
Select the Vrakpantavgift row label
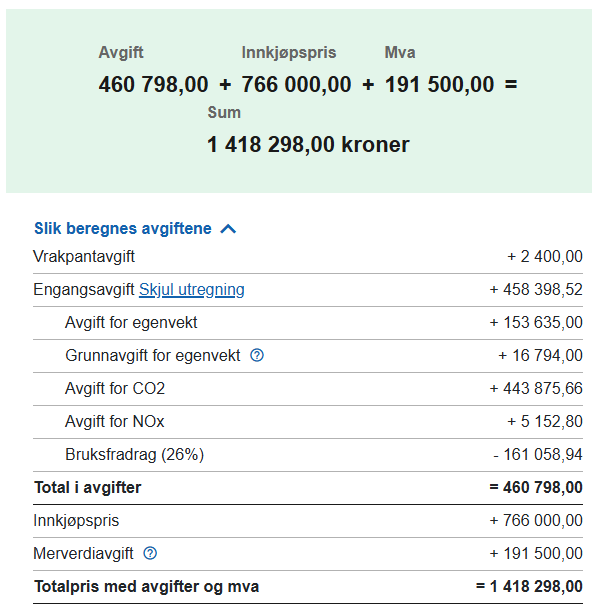pyautogui.click(x=84, y=256)
